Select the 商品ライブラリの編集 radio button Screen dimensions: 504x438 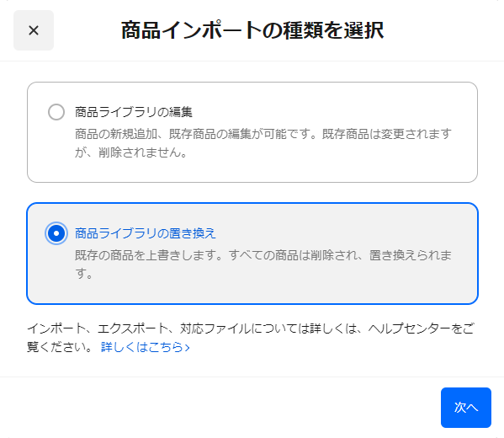[x=56, y=112]
